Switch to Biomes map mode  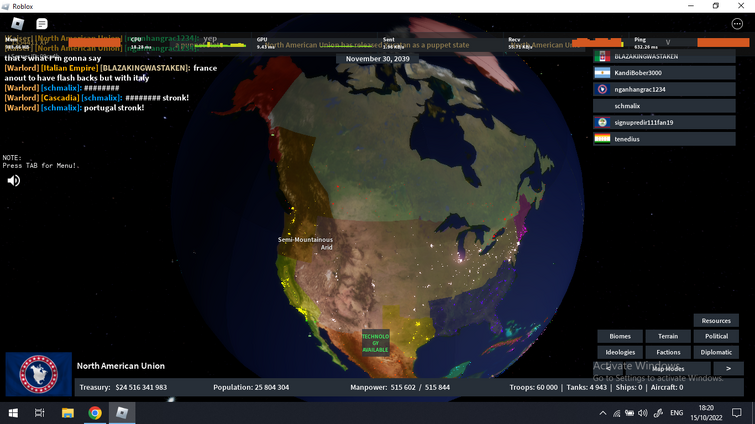coord(620,336)
